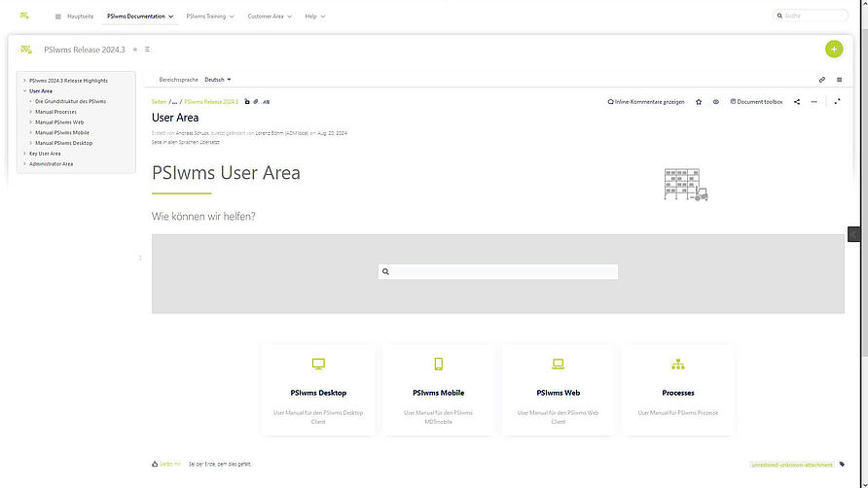Open the dark side tab at right edge

click(x=853, y=234)
